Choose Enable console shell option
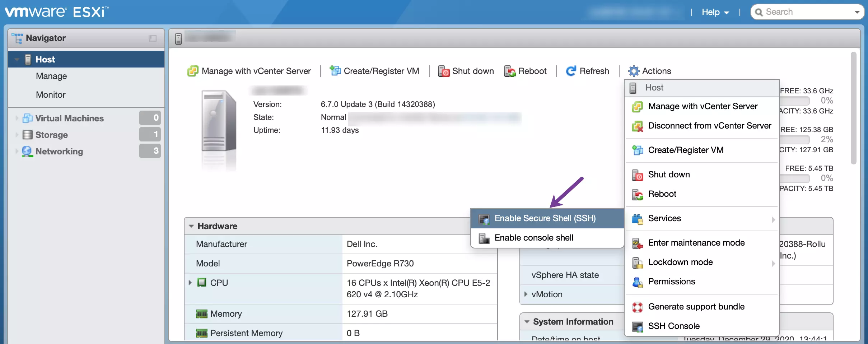This screenshot has width=868, height=344. (x=534, y=238)
